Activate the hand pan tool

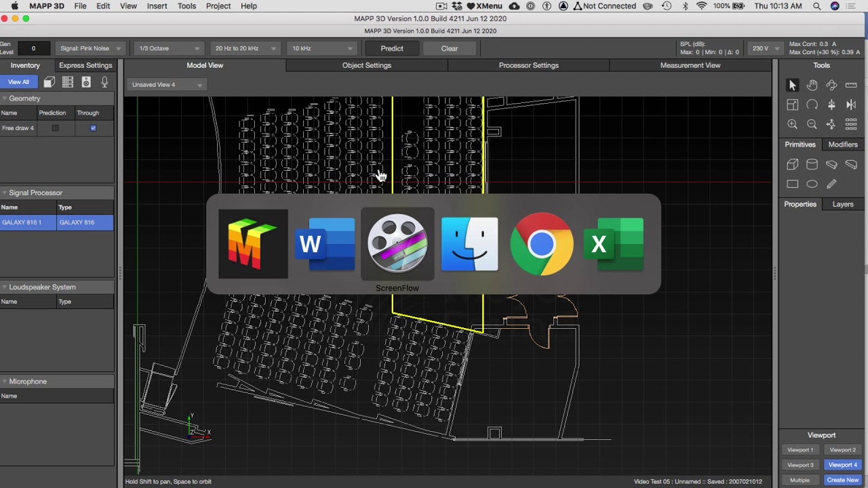812,85
